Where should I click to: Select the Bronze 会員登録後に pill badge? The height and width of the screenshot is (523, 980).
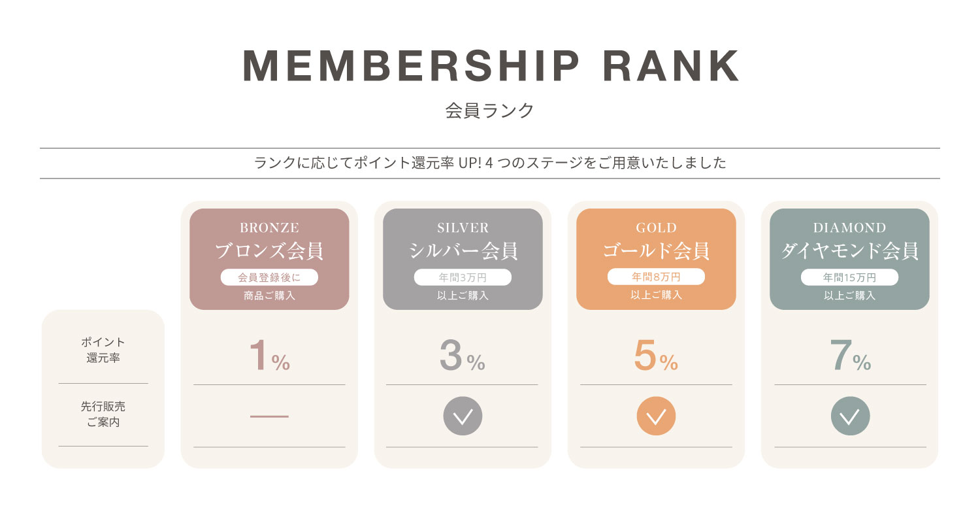coord(269,277)
